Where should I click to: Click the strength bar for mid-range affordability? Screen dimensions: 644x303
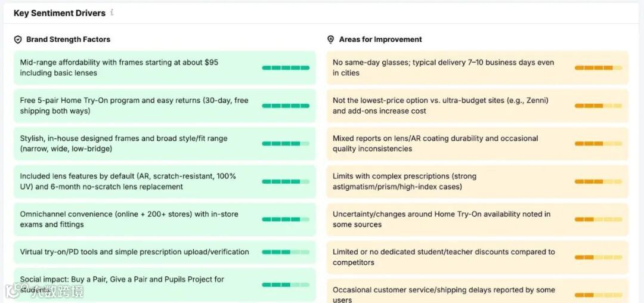[x=286, y=68]
